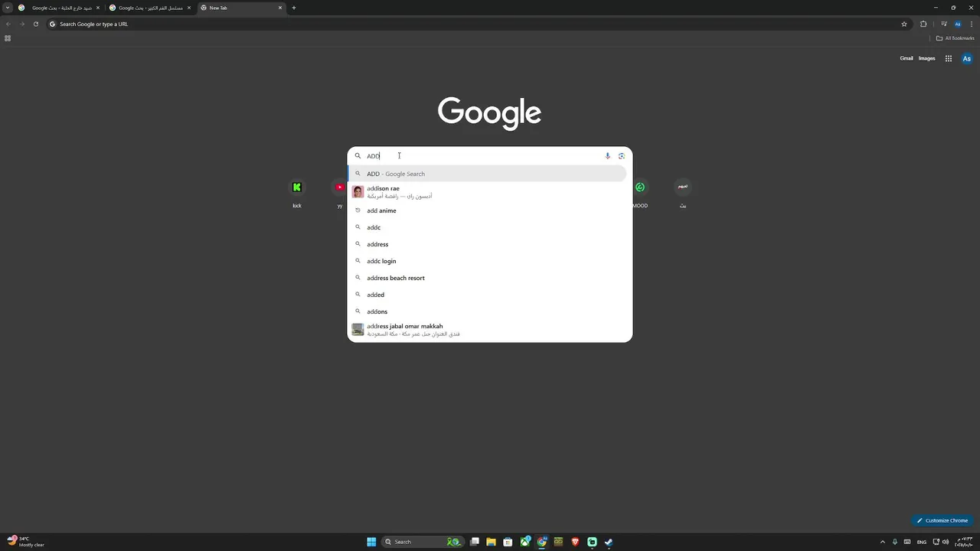Open Steam from the taskbar
The height and width of the screenshot is (551, 980).
pyautogui.click(x=609, y=542)
